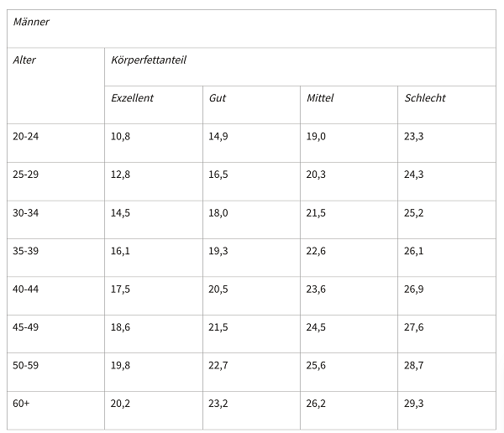Click the "Schlecht" column header
The width and height of the screenshot is (504, 433).
click(x=425, y=98)
